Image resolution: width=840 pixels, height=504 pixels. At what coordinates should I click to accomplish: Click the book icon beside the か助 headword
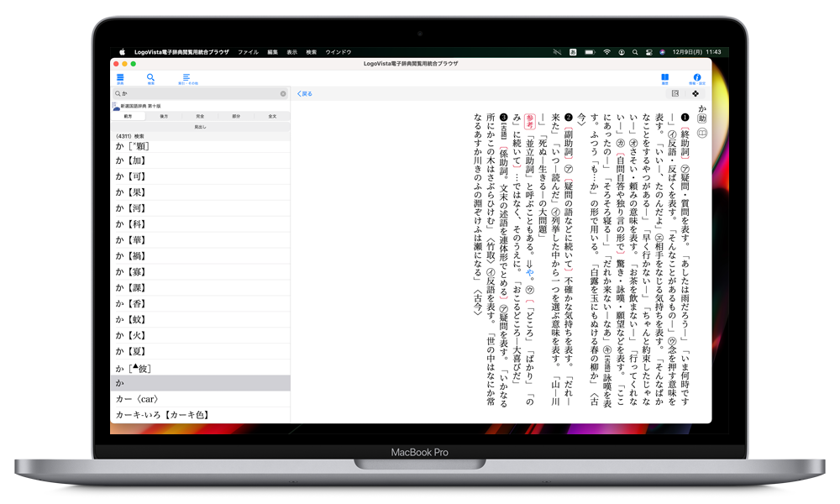pyautogui.click(x=701, y=132)
